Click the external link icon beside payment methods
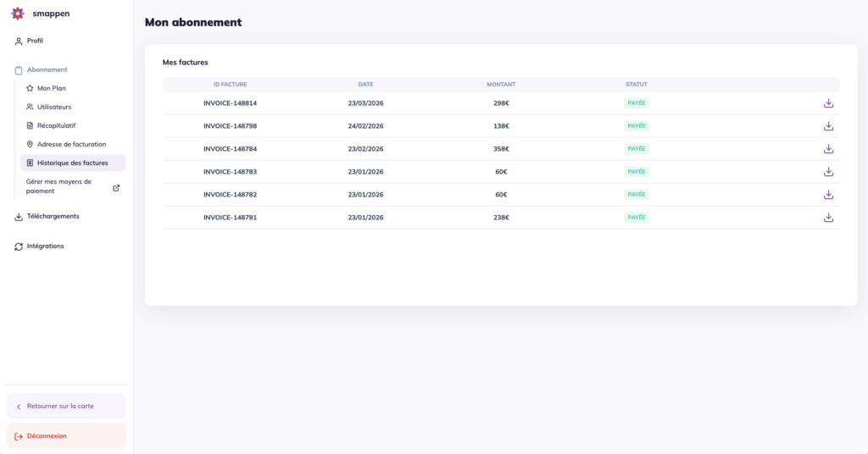Image resolution: width=868 pixels, height=454 pixels. 116,187
